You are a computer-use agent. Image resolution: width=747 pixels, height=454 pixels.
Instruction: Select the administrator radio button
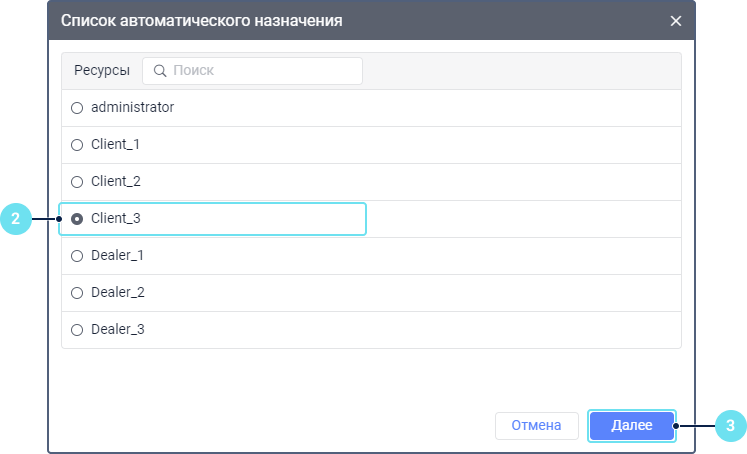[77, 108]
